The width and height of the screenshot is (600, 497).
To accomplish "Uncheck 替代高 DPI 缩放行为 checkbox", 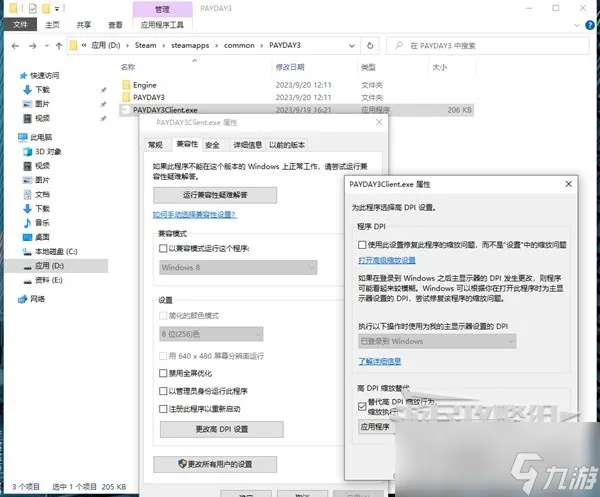I will [x=362, y=406].
